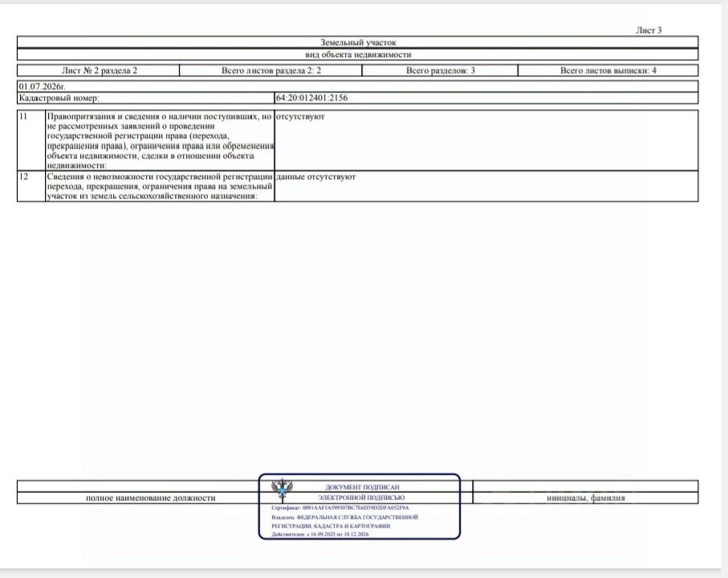The image size is (728, 578).
Task: Click the 'Кадастровый номер:' label
Action: pos(59,98)
